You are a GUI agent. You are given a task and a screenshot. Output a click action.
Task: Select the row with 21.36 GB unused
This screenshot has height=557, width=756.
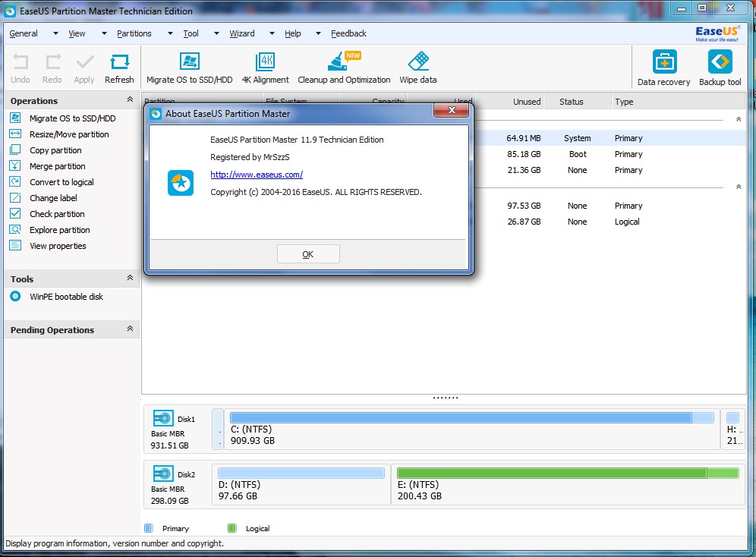(x=610, y=170)
